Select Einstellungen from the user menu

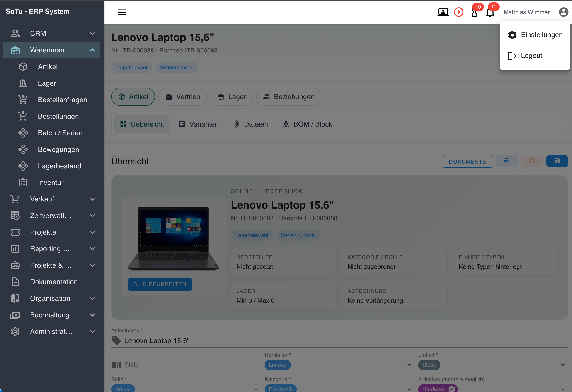[x=541, y=35]
